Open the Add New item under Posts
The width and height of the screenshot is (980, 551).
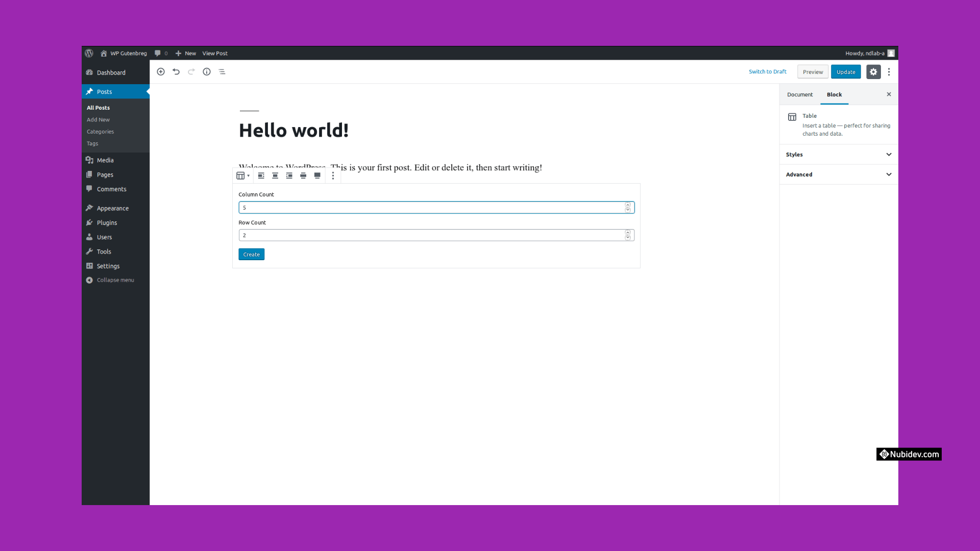coord(98,119)
